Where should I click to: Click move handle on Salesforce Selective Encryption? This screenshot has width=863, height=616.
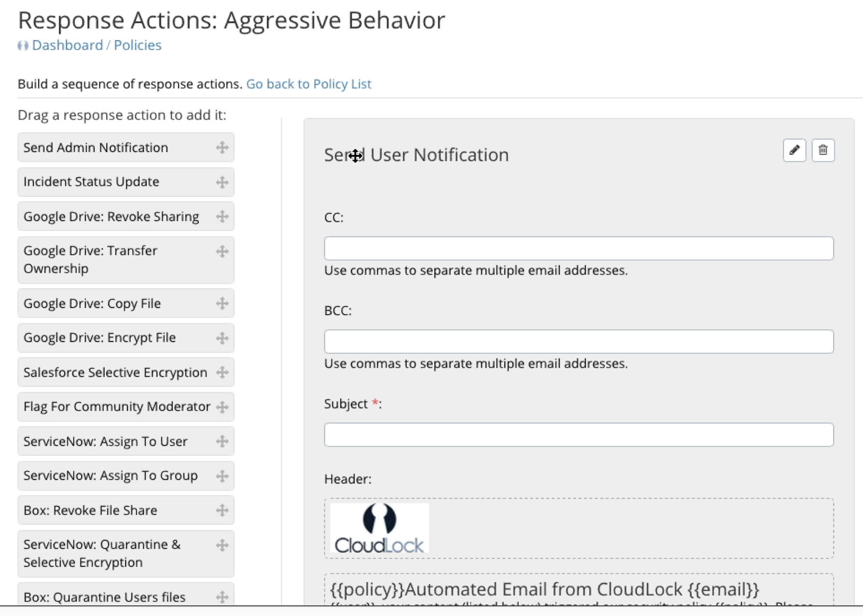(x=222, y=372)
